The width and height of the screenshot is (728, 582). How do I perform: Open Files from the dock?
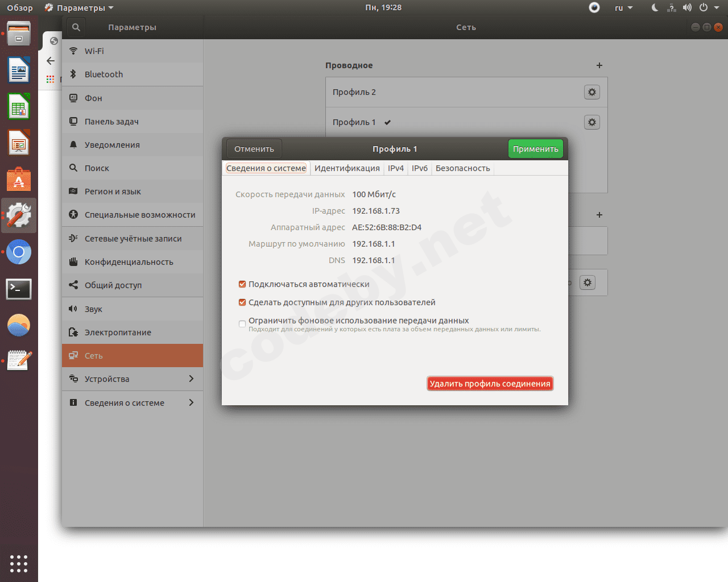19,34
